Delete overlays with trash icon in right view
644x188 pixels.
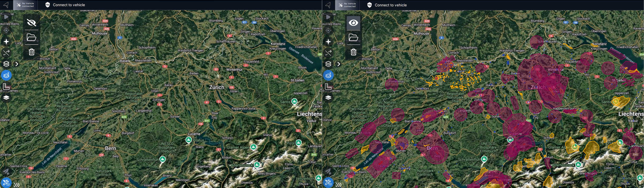353,52
